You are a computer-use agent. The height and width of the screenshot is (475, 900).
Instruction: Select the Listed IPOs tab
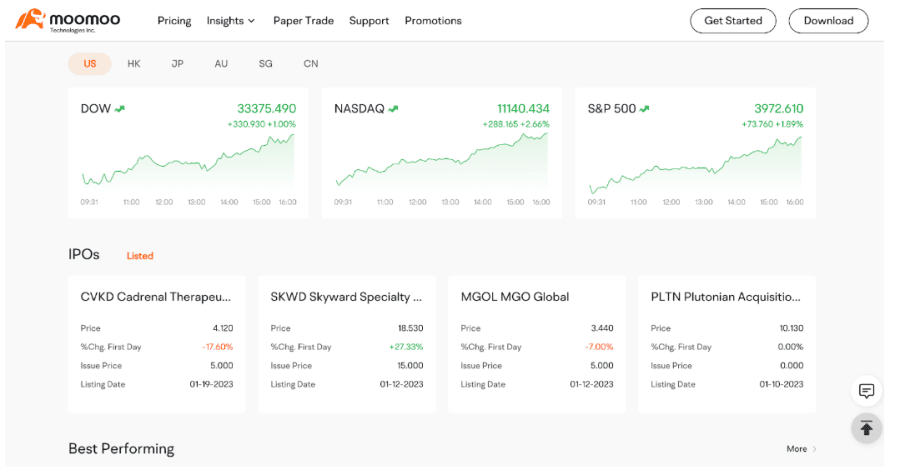tap(140, 256)
